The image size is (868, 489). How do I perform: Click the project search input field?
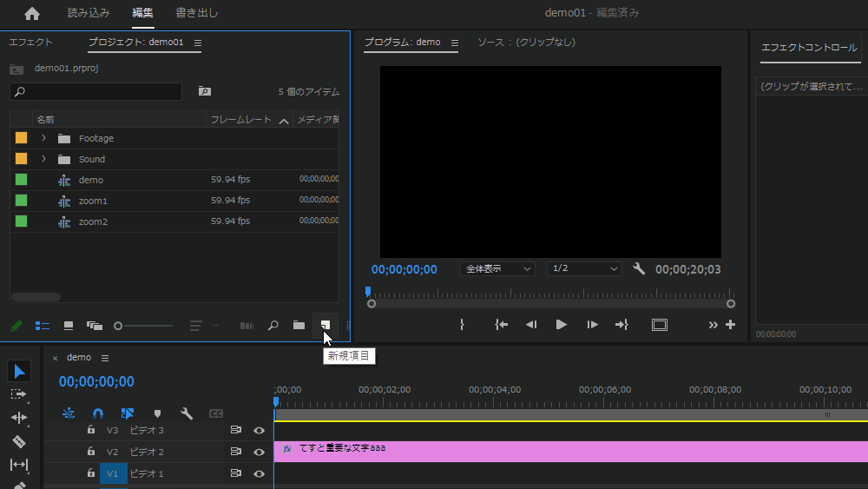[95, 91]
